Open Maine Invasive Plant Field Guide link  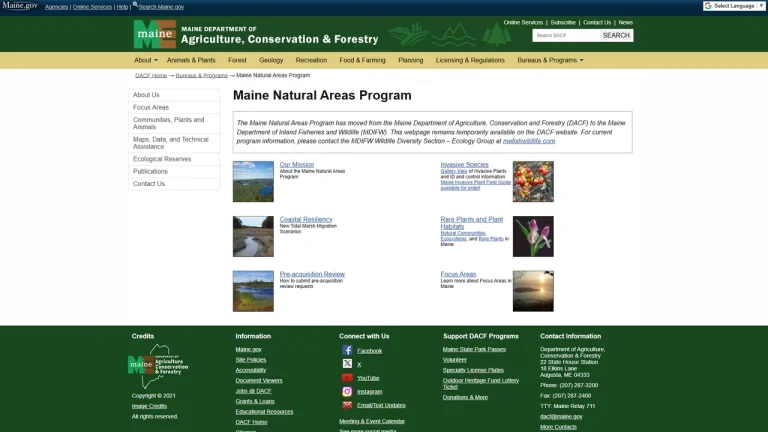coord(475,185)
